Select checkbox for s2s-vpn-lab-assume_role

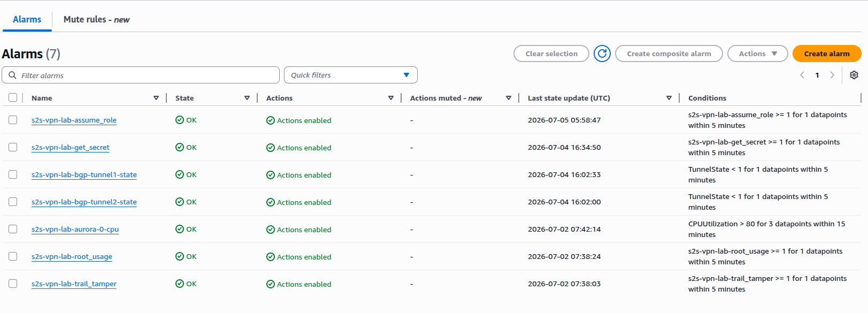point(13,120)
